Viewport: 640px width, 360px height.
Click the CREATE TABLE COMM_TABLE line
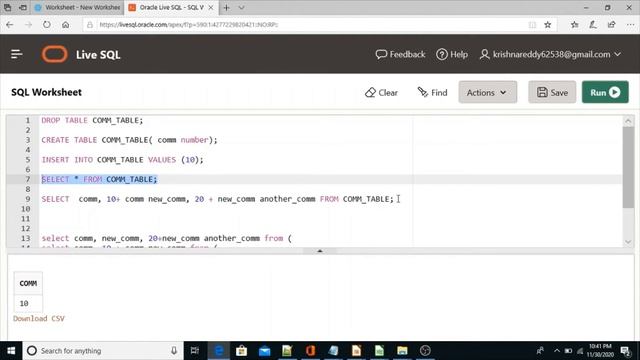coord(129,140)
